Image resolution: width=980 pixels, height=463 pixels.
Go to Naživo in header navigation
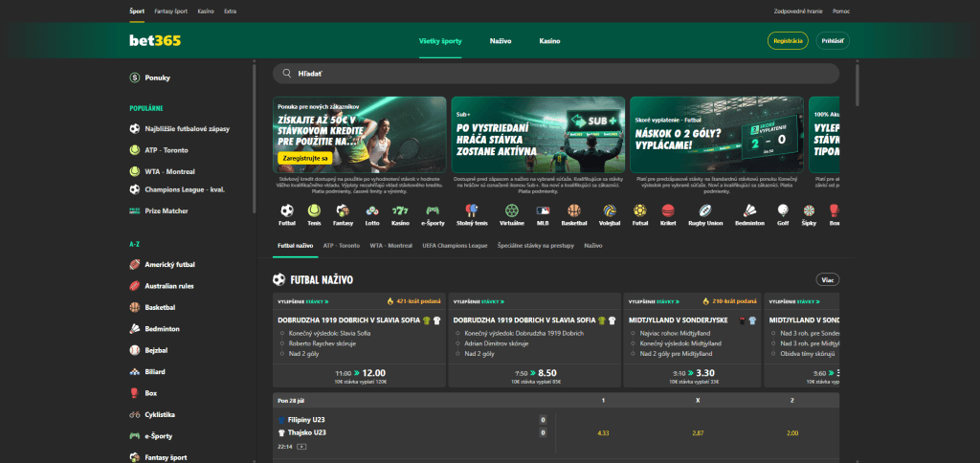(x=501, y=41)
